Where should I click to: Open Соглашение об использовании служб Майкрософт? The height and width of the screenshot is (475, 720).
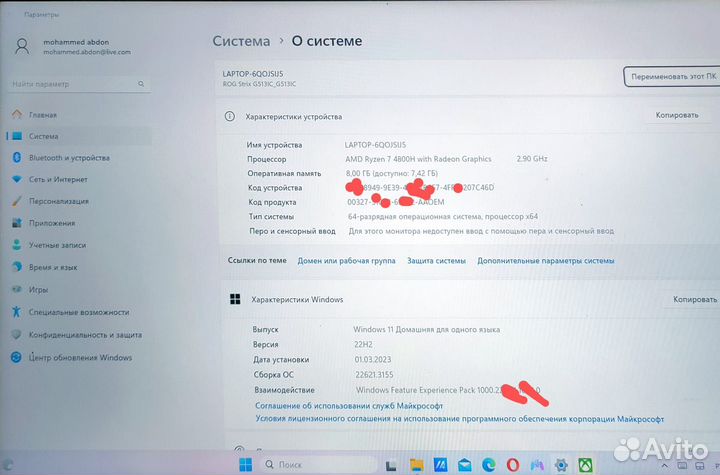[349, 406]
